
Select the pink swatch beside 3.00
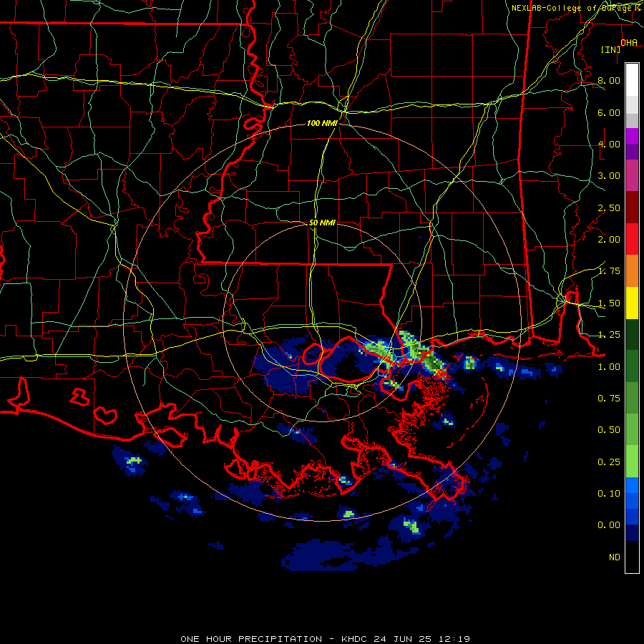click(632, 176)
